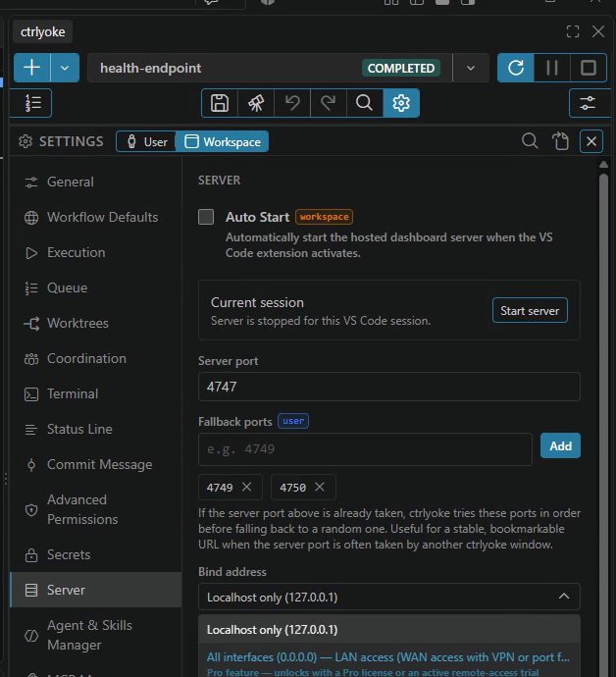Click the save floppy disk icon
The width and height of the screenshot is (616, 677).
pyautogui.click(x=220, y=103)
